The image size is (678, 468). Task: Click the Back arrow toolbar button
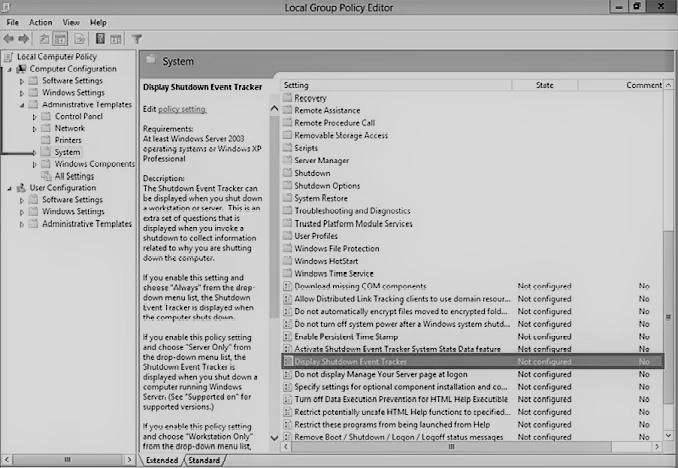[x=9, y=39]
